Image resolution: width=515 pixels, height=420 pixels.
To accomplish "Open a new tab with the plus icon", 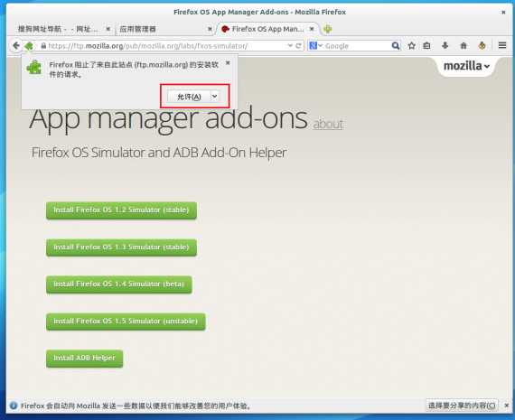I will coord(327,29).
